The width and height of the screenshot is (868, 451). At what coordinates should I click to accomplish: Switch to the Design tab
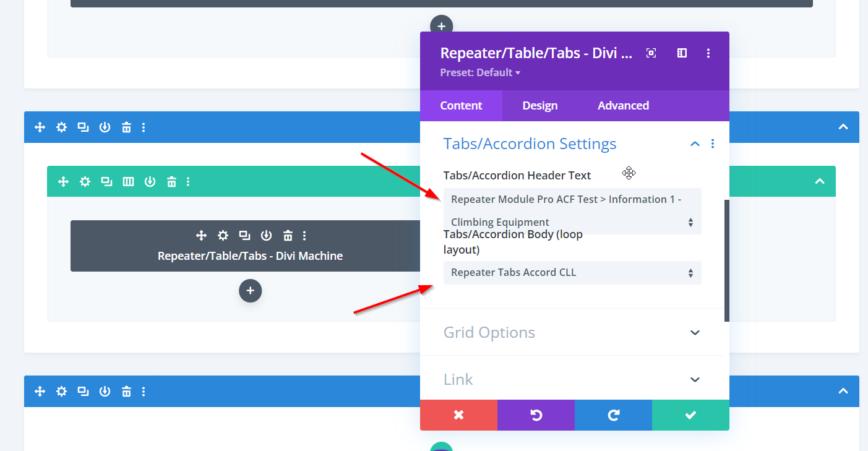click(x=539, y=106)
